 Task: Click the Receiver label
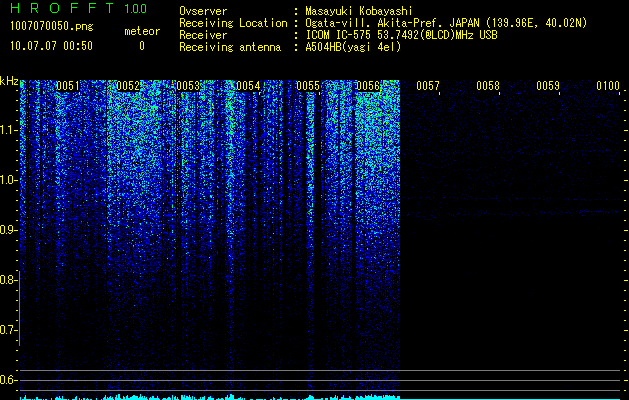point(203,35)
